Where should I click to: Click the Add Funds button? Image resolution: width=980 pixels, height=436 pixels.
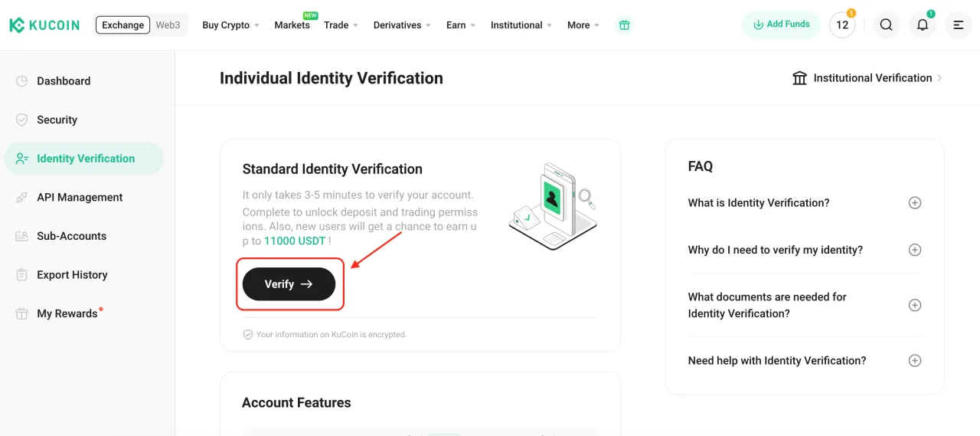tap(781, 25)
